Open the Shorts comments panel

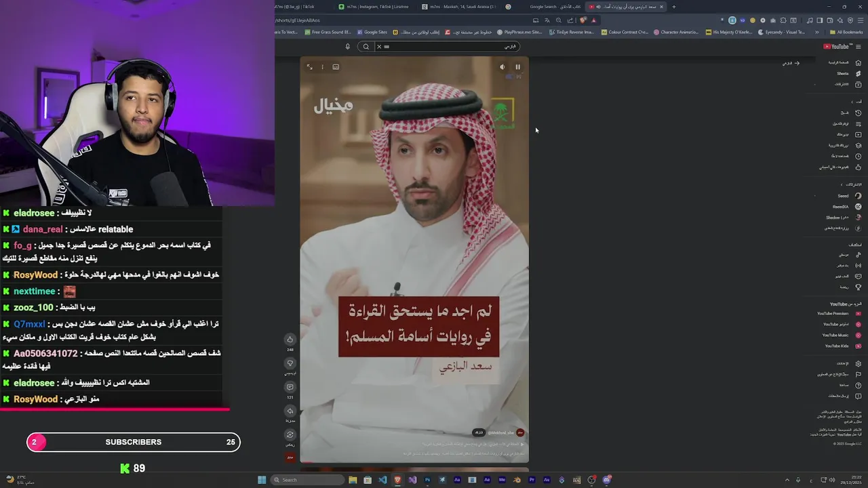[290, 387]
